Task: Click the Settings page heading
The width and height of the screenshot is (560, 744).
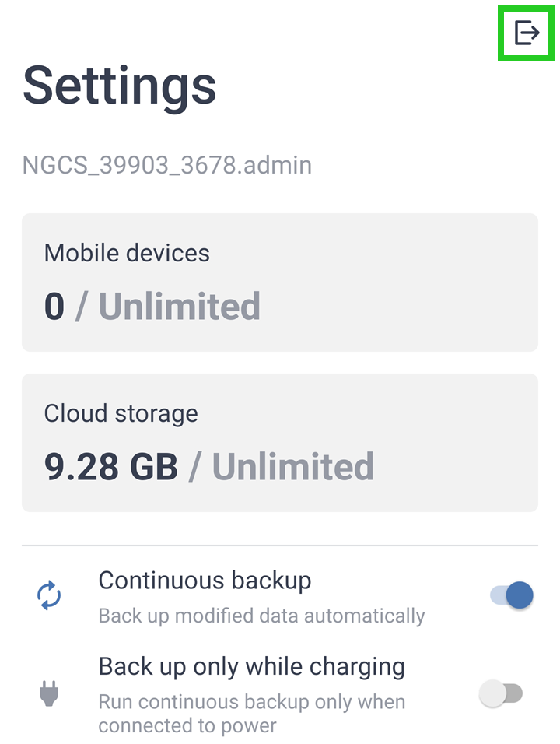Action: pos(120,86)
